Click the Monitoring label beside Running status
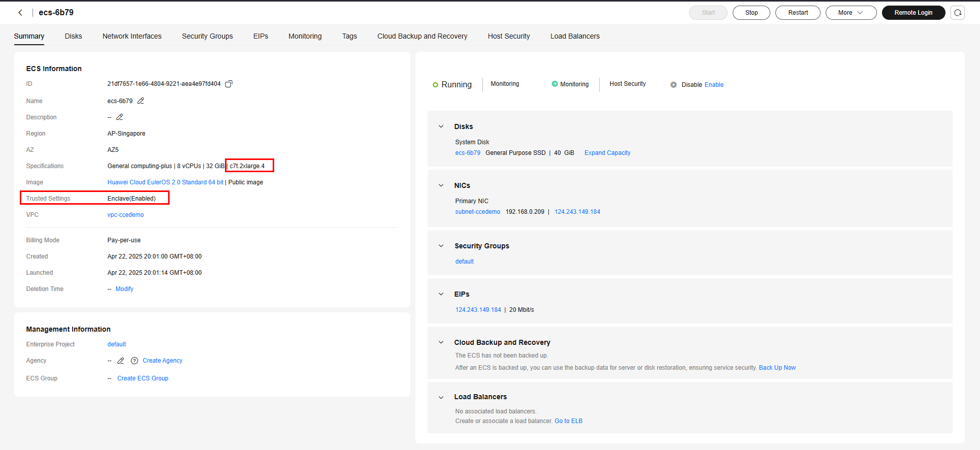Viewport: 980px width, 450px height. coord(505,84)
